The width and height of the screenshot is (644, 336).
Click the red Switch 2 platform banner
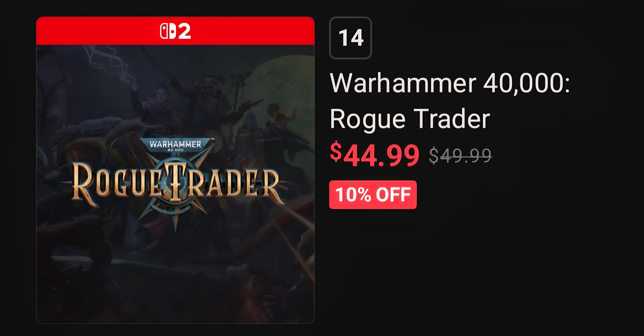tap(175, 31)
